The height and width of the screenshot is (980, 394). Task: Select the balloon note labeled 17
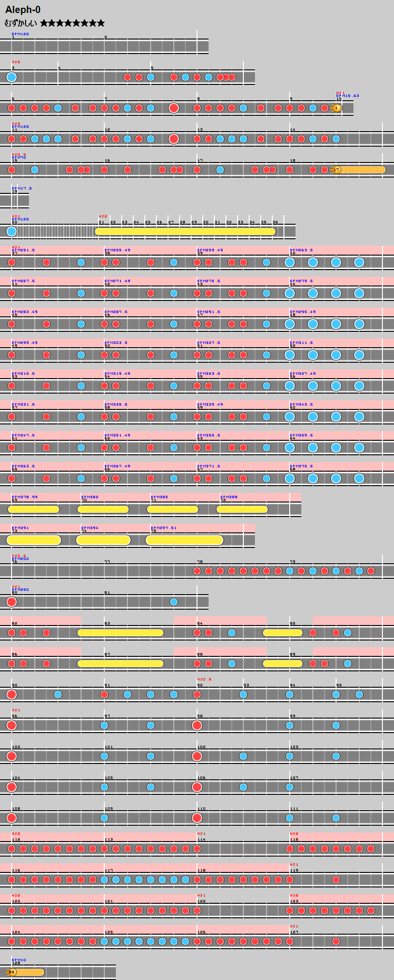[x=337, y=170]
